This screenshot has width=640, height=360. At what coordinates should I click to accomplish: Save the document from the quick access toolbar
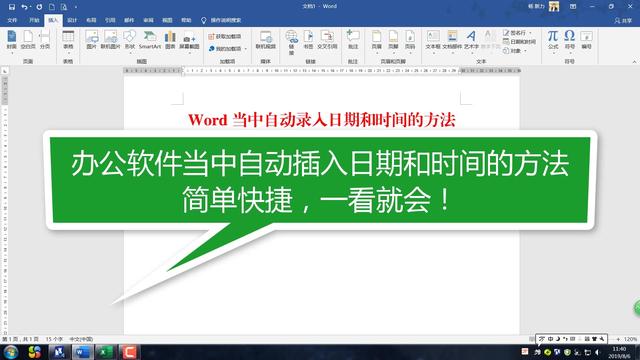12,7
